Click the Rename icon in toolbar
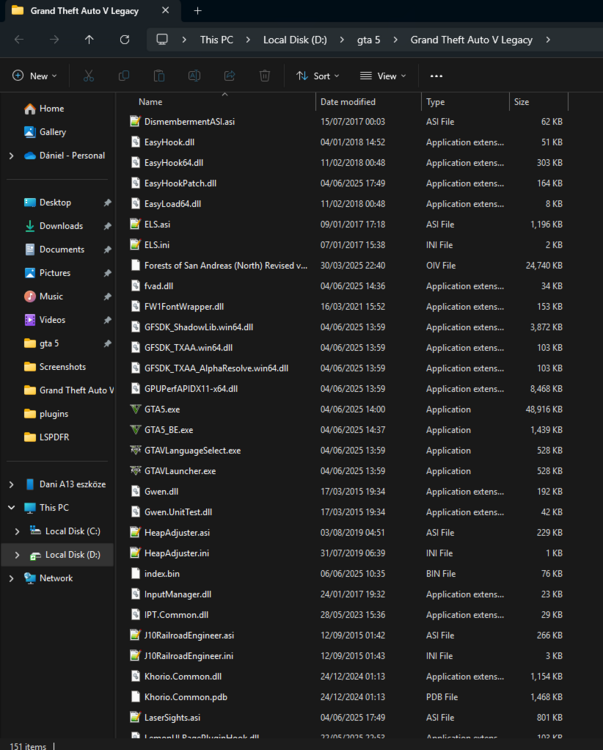 pyautogui.click(x=194, y=76)
